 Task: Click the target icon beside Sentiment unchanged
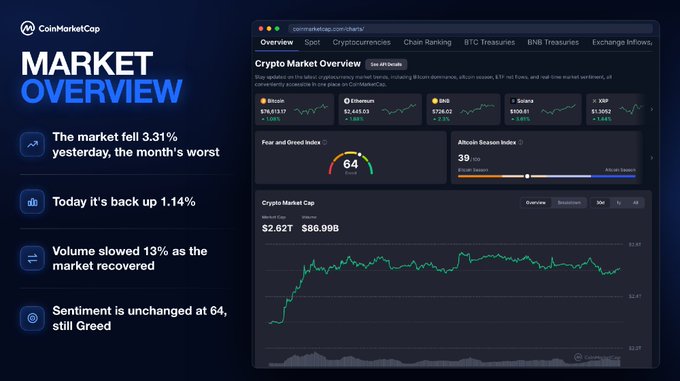point(32,318)
